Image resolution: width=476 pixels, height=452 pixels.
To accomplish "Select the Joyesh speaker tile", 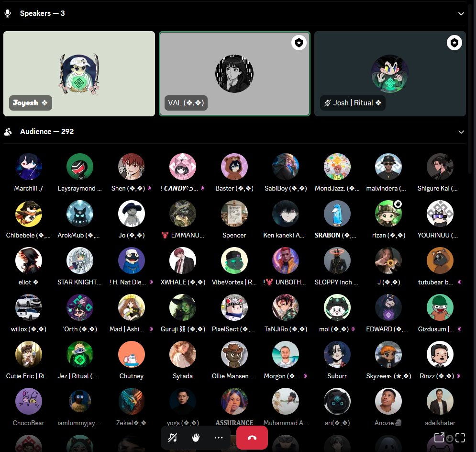I will click(x=79, y=74).
